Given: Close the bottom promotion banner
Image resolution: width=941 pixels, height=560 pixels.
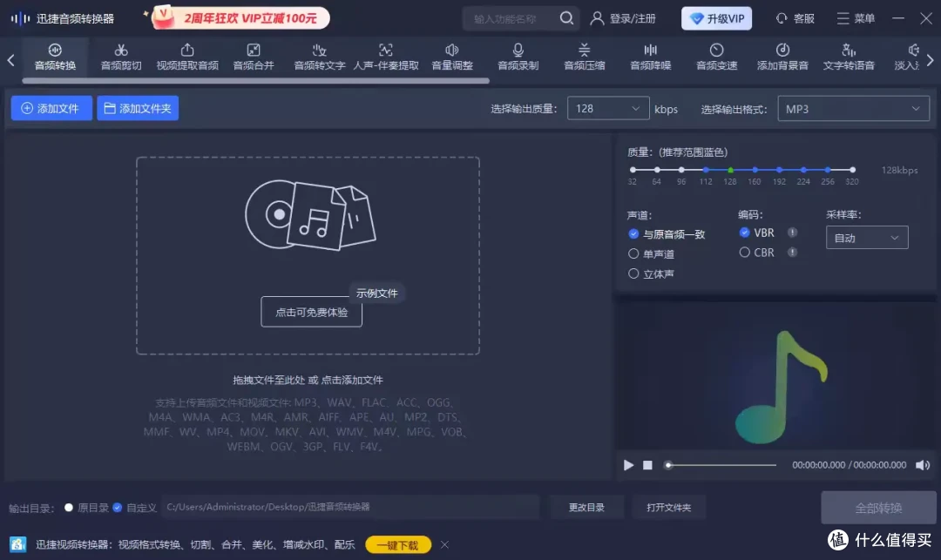Looking at the screenshot, I should (x=444, y=544).
